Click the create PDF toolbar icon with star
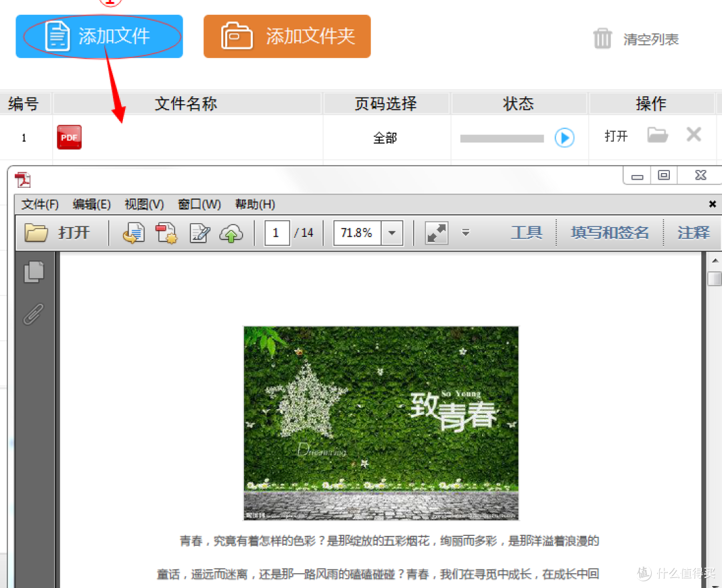 [x=166, y=233]
